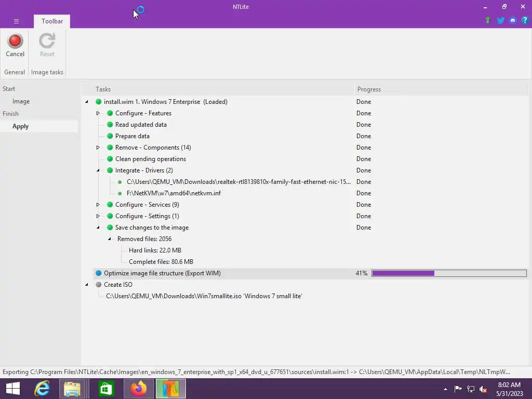The image size is (532, 399).
Task: Click the Image tasks ribbon group label
Action: click(x=47, y=72)
